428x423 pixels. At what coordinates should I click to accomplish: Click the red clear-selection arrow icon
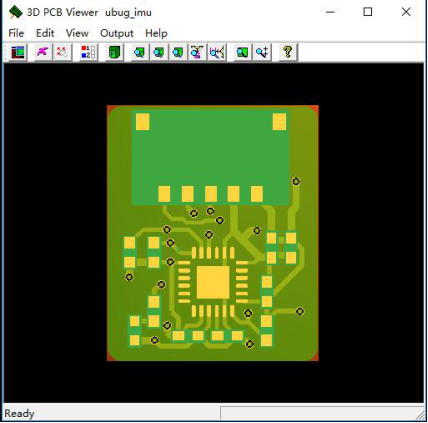(x=62, y=52)
